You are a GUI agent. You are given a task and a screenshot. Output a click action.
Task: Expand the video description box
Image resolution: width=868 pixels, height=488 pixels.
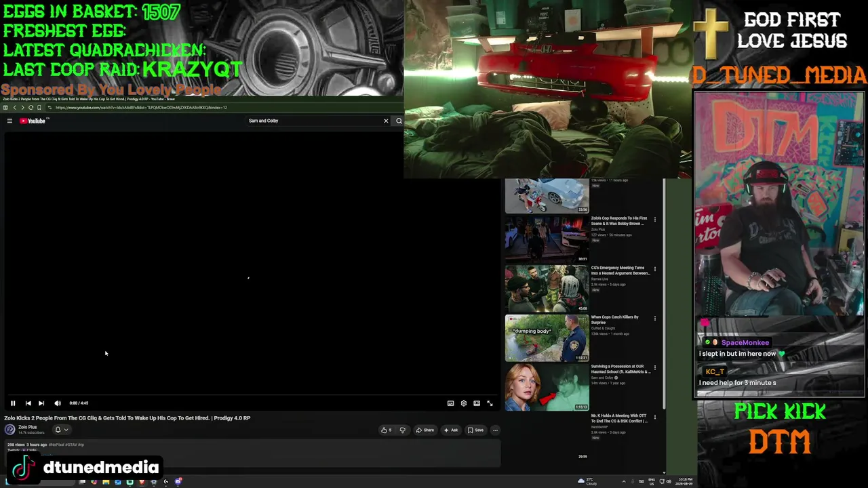pyautogui.click(x=252, y=453)
